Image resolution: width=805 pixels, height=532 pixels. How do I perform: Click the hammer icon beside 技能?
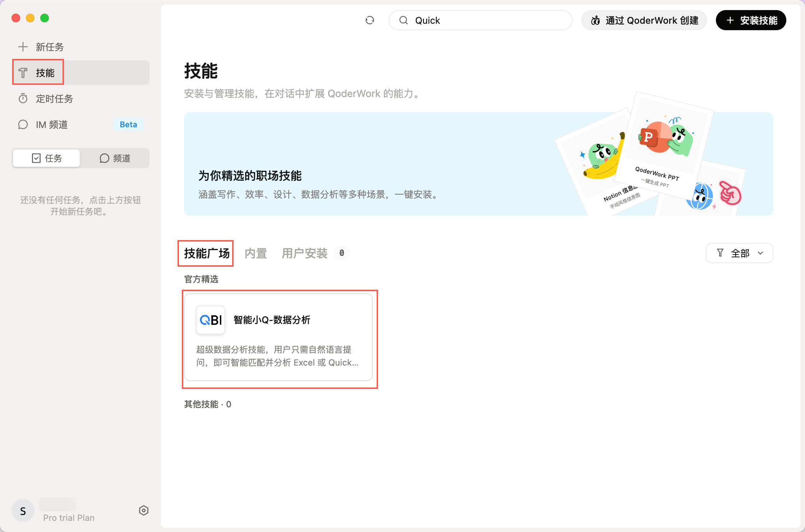[23, 73]
